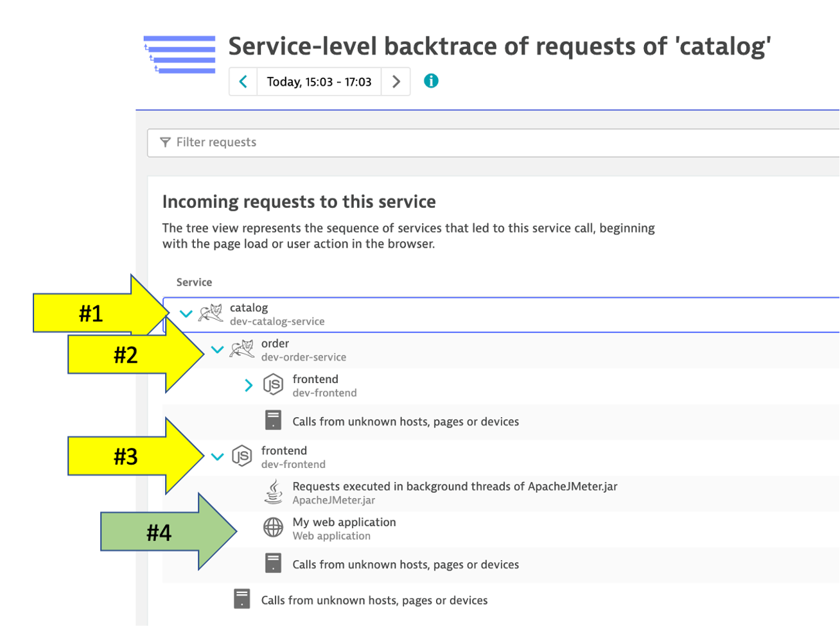The image size is (840, 627).
Task: Click the server icon in the last row
Action: [x=241, y=599]
